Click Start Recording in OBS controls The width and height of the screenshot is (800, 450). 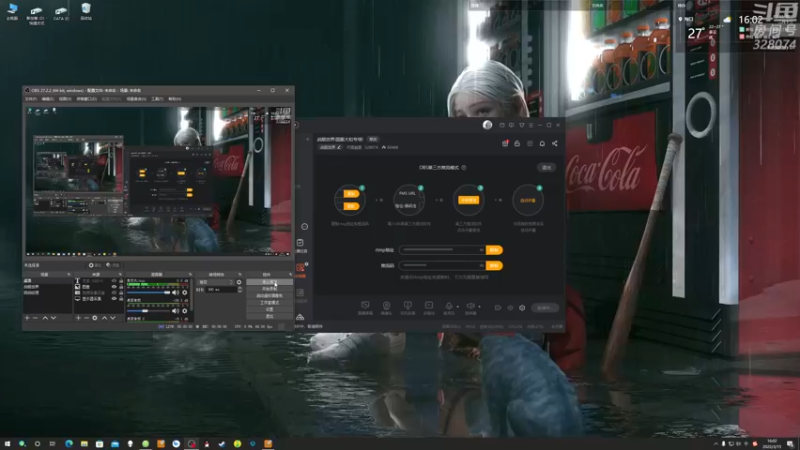(x=269, y=289)
